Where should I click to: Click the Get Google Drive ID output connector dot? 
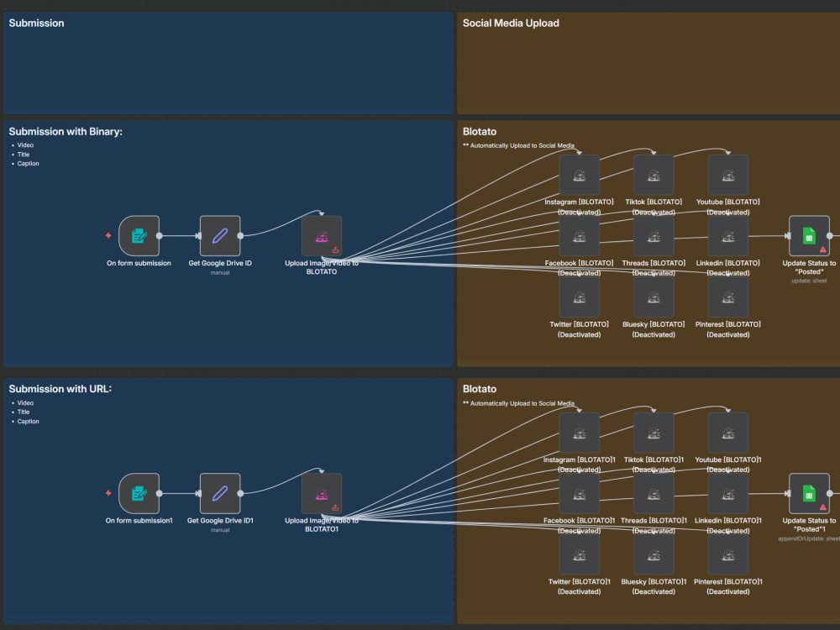click(x=240, y=236)
